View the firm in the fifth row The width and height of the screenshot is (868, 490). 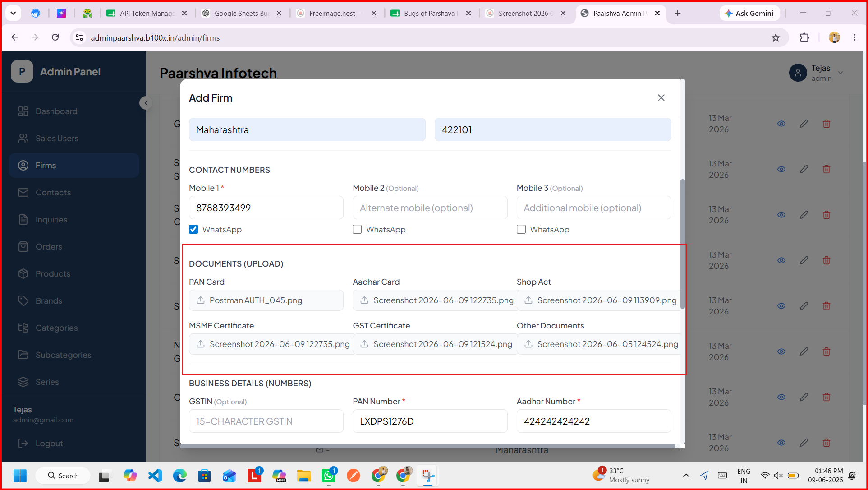pyautogui.click(x=781, y=306)
